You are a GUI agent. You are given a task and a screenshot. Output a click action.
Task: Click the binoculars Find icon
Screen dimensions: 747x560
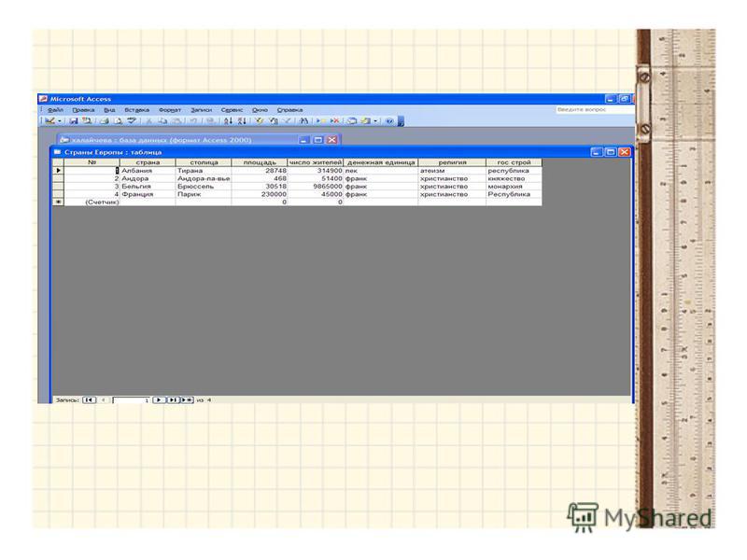pyautogui.click(x=304, y=121)
